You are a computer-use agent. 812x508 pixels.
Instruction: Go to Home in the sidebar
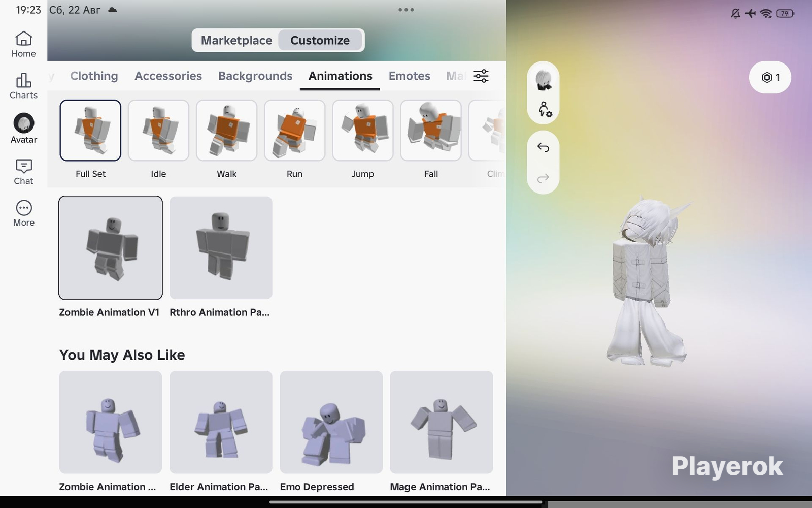pos(23,45)
